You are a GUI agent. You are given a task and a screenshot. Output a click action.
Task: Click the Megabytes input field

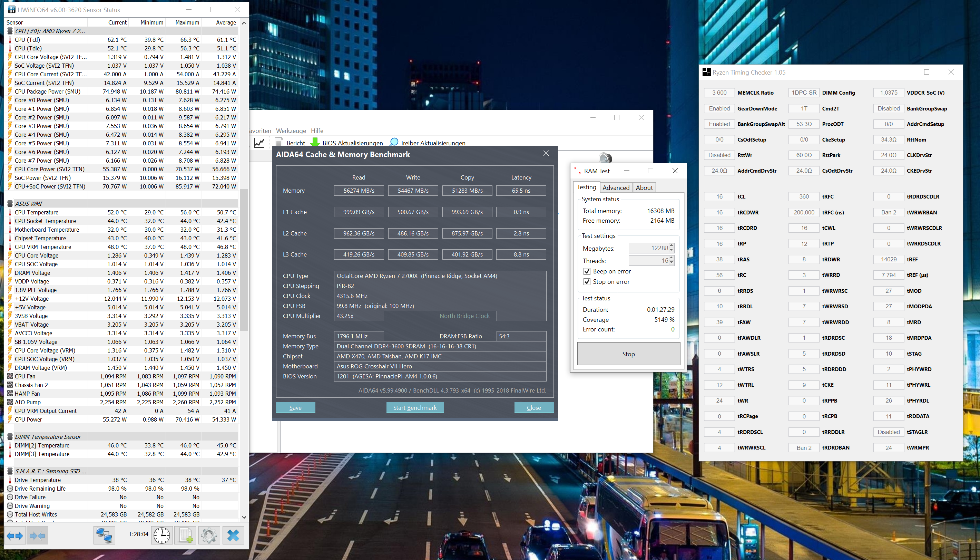click(x=649, y=248)
